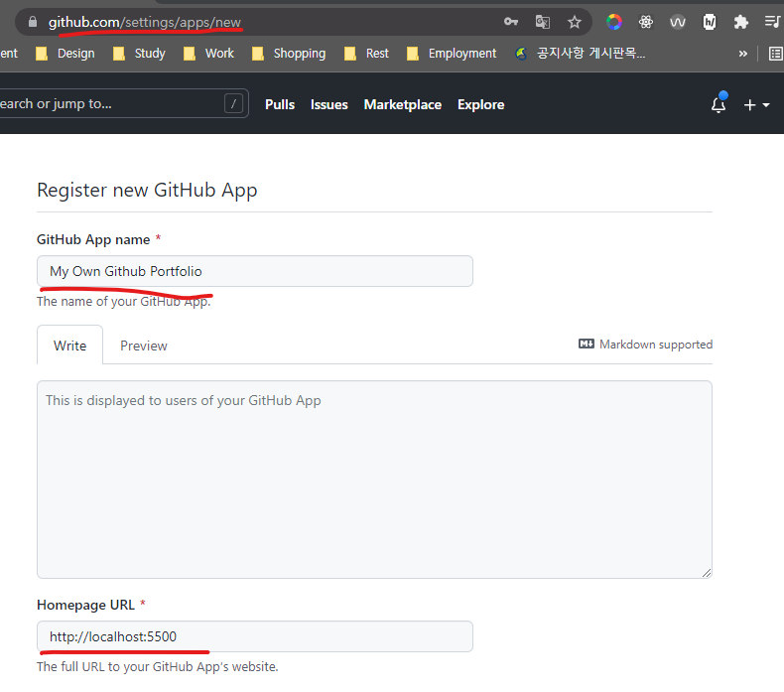Open the plus create-new dropdown
The width and height of the screenshot is (784, 692).
coord(756,104)
